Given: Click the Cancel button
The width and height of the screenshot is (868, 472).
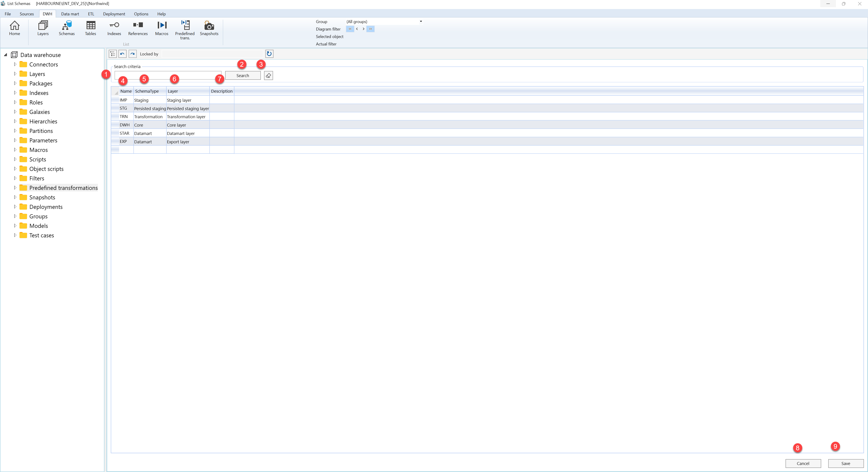Looking at the screenshot, I should pos(803,463).
